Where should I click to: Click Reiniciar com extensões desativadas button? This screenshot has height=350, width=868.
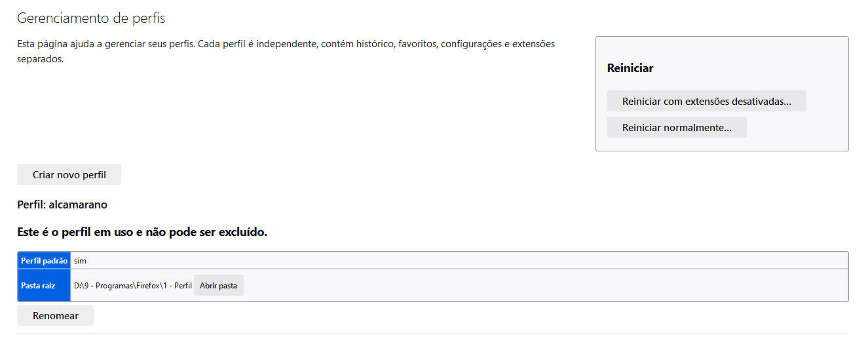(706, 102)
